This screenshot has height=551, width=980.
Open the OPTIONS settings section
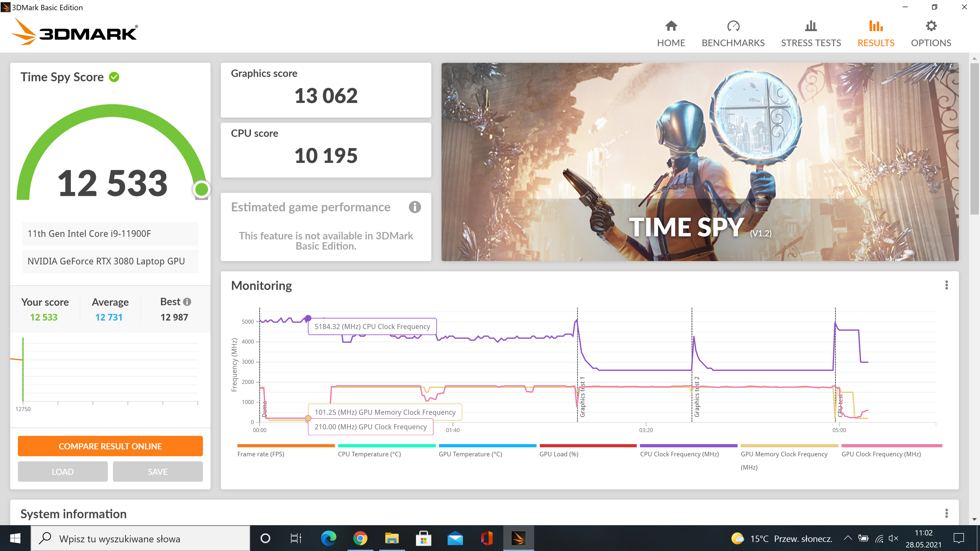tap(931, 34)
